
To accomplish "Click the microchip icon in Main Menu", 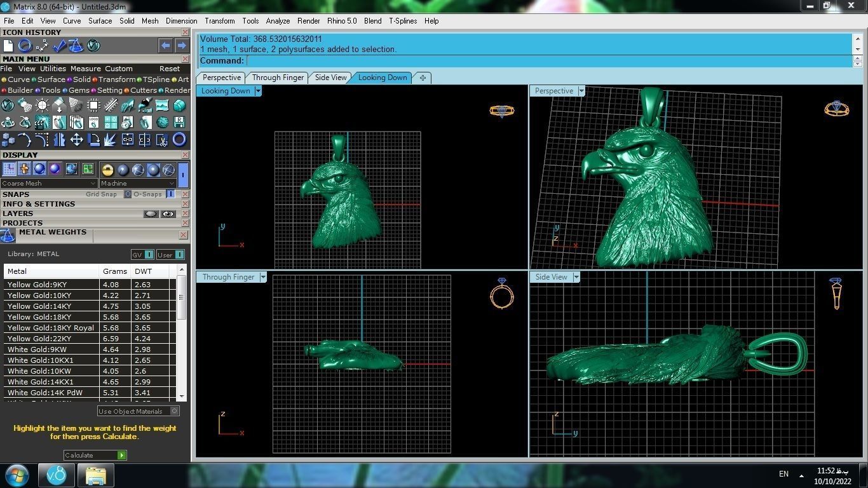I will (93, 105).
